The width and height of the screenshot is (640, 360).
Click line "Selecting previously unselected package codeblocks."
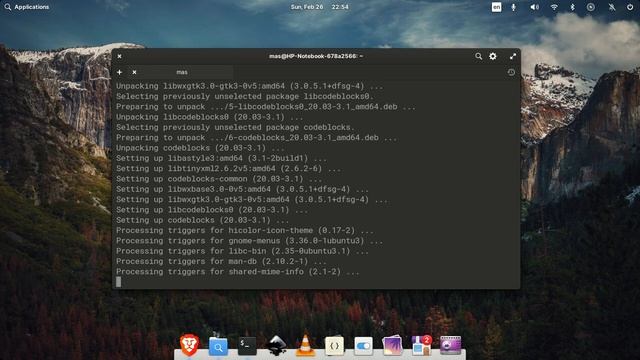(x=235, y=127)
